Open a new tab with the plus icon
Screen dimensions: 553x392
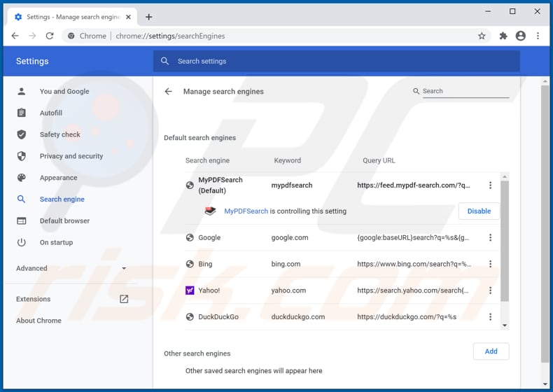tap(149, 17)
